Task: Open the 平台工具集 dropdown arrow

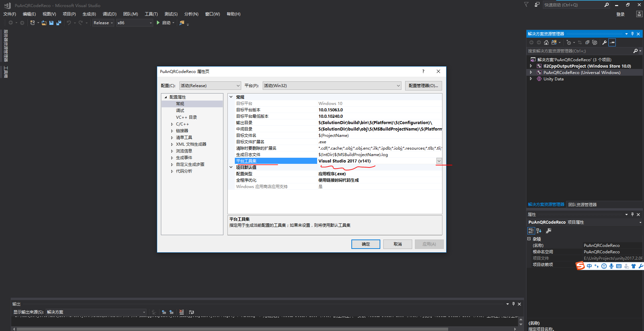Action: pyautogui.click(x=439, y=161)
